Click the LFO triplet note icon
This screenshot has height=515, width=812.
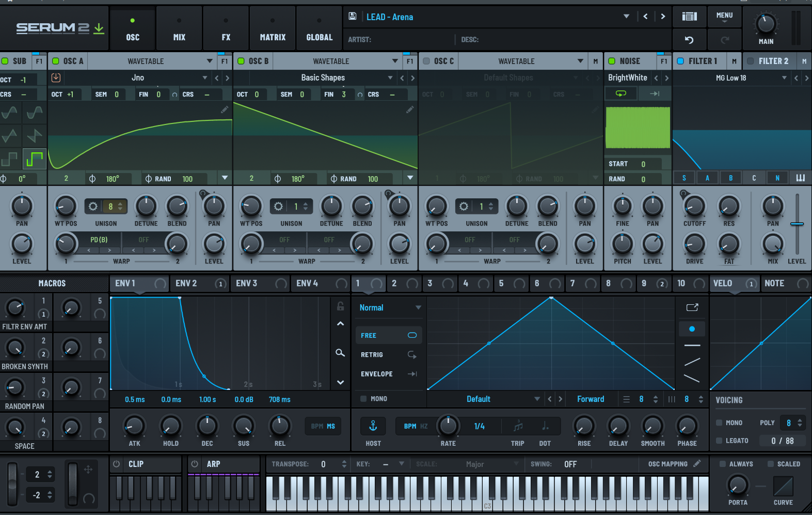click(518, 426)
